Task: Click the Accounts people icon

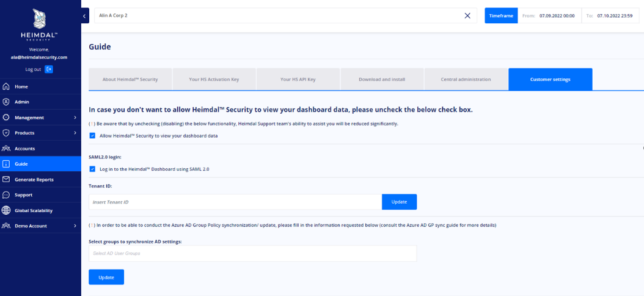Action: (x=5, y=149)
